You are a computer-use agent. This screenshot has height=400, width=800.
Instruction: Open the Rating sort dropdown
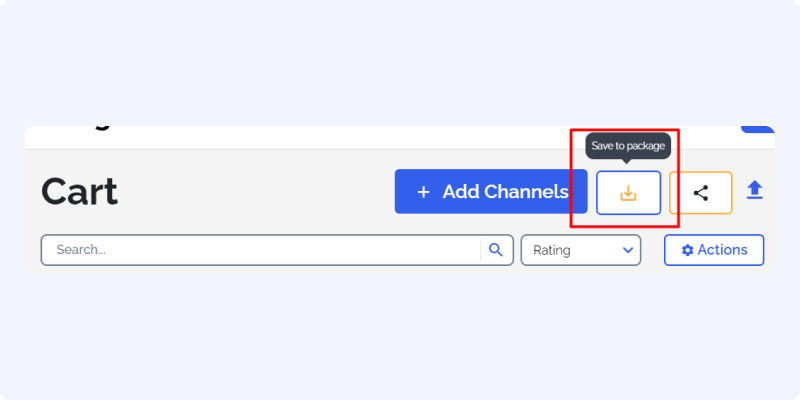coord(581,250)
